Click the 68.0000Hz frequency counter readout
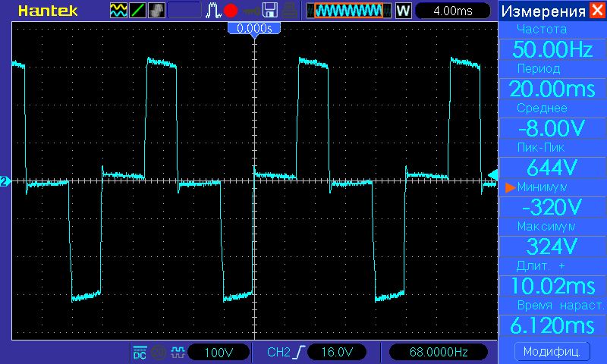 click(439, 352)
